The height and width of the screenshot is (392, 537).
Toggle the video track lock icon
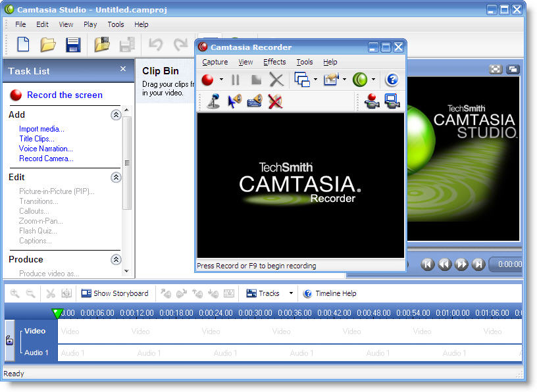10,340
